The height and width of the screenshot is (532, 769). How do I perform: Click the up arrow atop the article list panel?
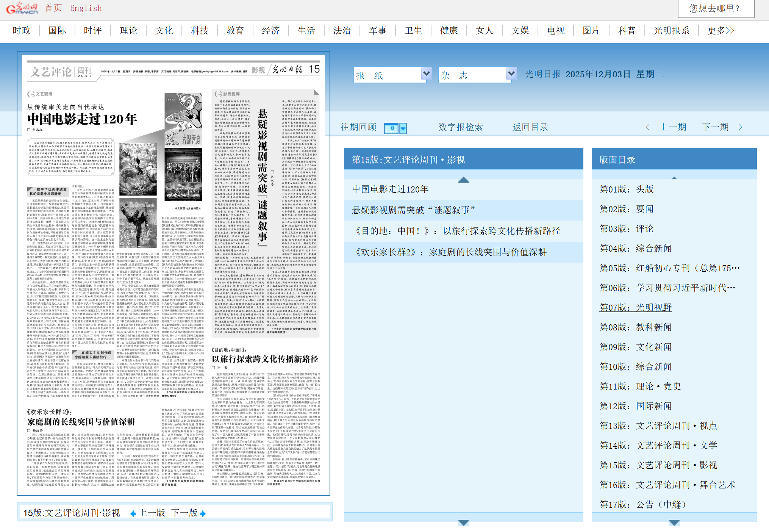[x=463, y=180]
